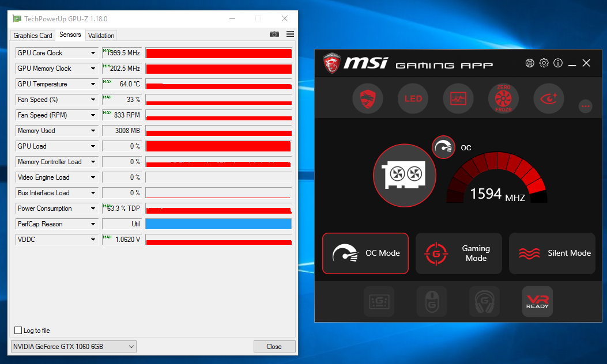Switch to the Graphics Card tab
Screen dimensions: 607x364
[x=32, y=36]
